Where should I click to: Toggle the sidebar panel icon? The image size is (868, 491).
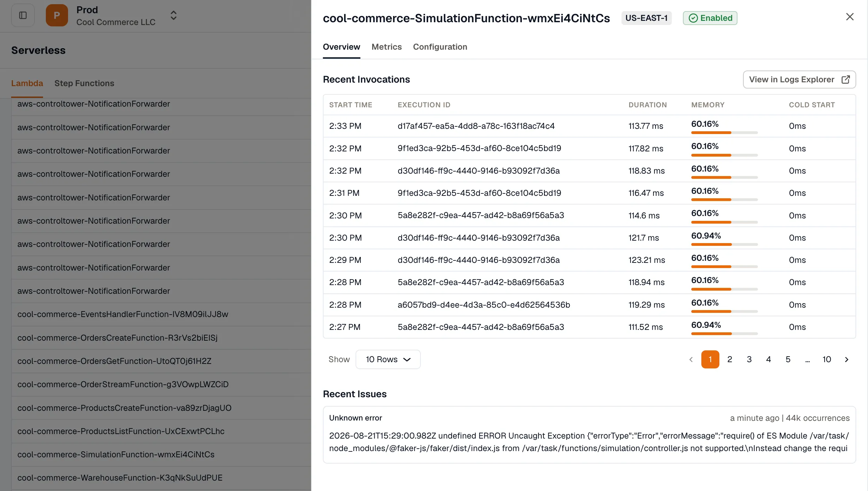23,15
